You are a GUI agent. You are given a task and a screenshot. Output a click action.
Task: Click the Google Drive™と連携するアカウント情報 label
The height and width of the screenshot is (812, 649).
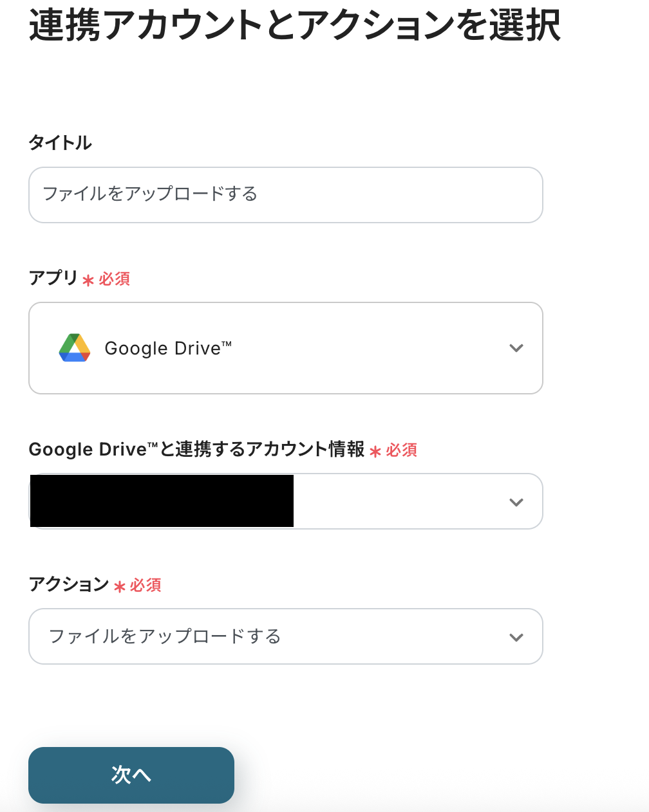coord(196,449)
